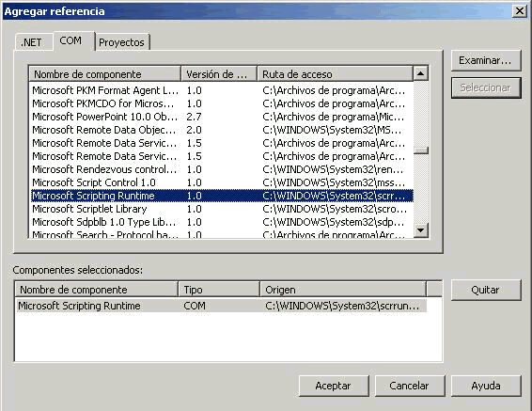The image size is (532, 411).
Task: Select Microsoft PKM Format Agent L... row
Action: pos(222,90)
